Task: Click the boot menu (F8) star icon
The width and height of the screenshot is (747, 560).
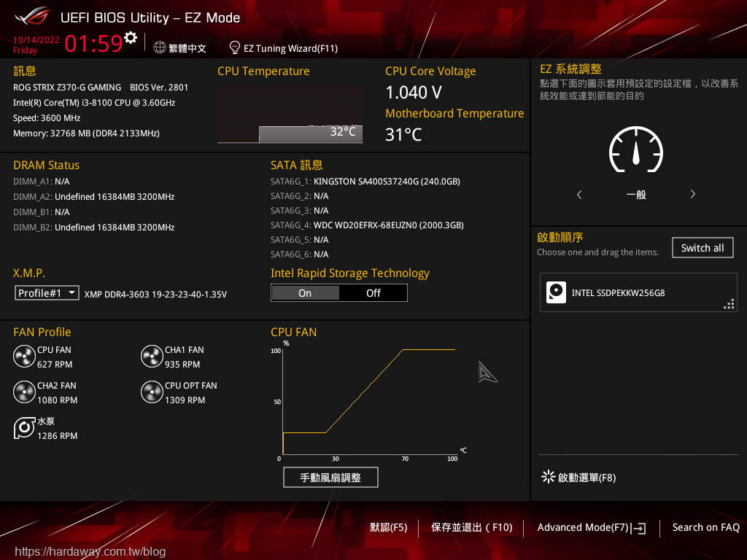Action: click(x=549, y=477)
